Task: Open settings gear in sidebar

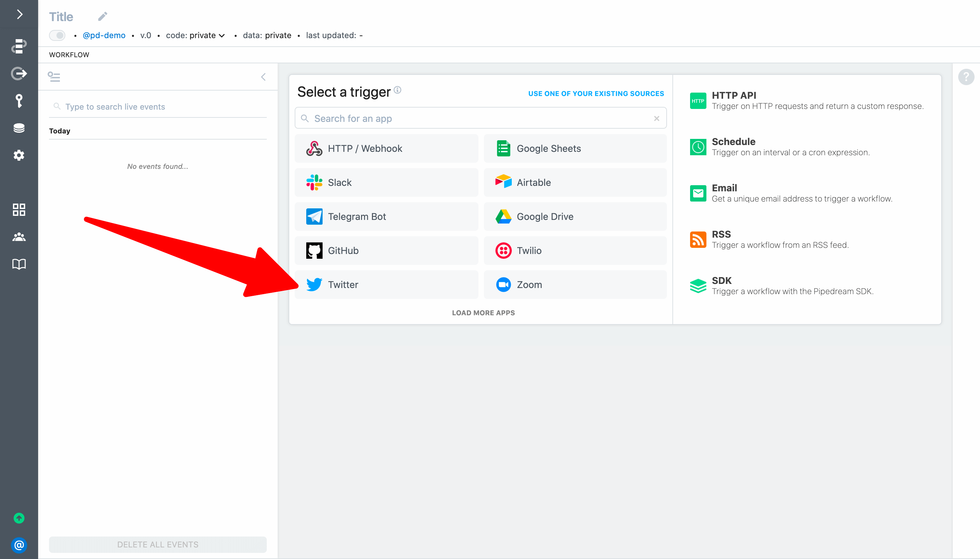Action: [19, 156]
